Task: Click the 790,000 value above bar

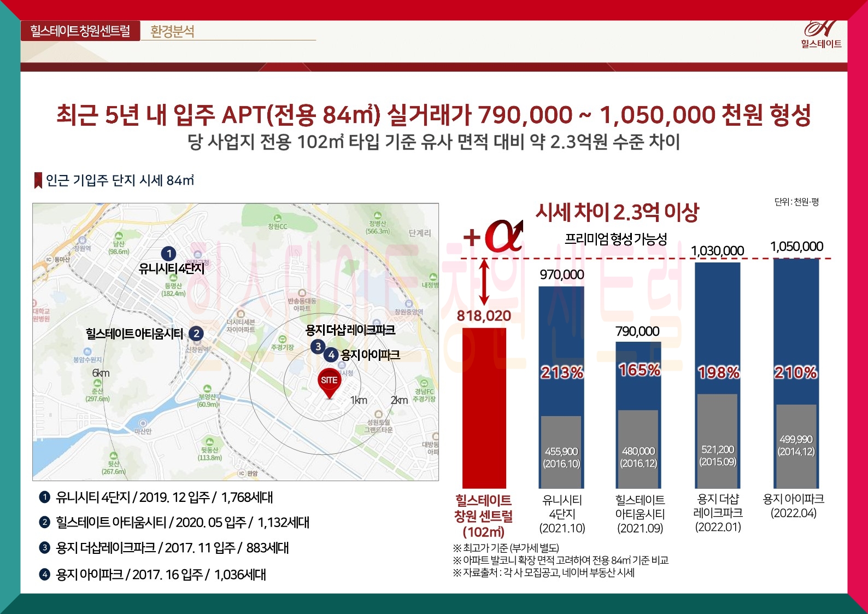Action: point(637,331)
